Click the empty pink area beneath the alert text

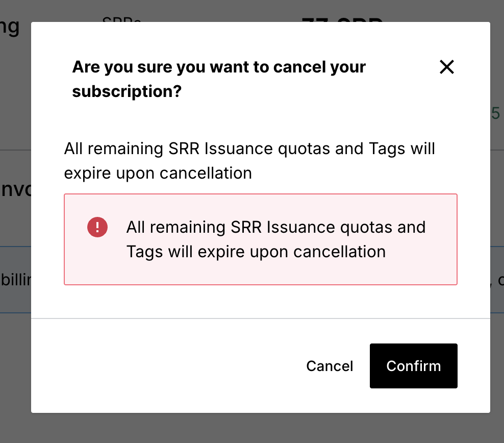pyautogui.click(x=260, y=273)
